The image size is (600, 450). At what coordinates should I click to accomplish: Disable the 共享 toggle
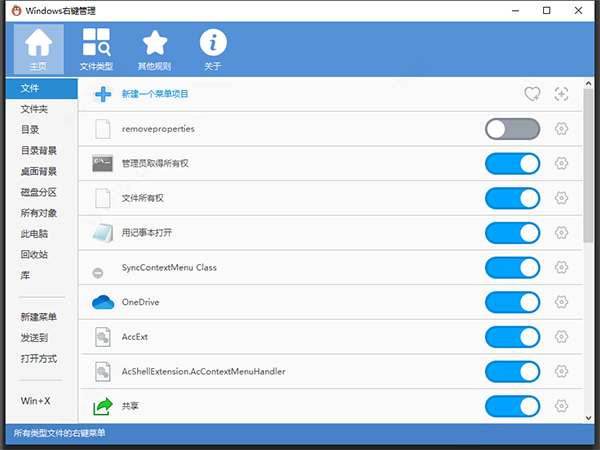click(512, 406)
